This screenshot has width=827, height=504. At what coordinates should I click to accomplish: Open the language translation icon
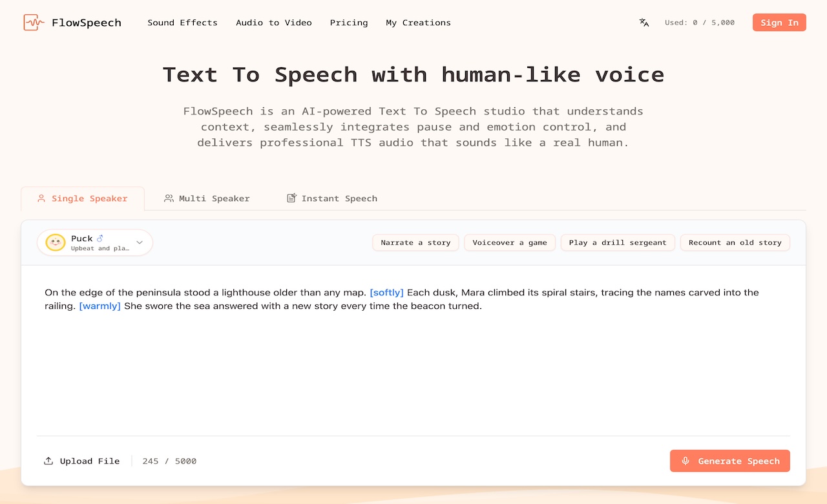644,23
